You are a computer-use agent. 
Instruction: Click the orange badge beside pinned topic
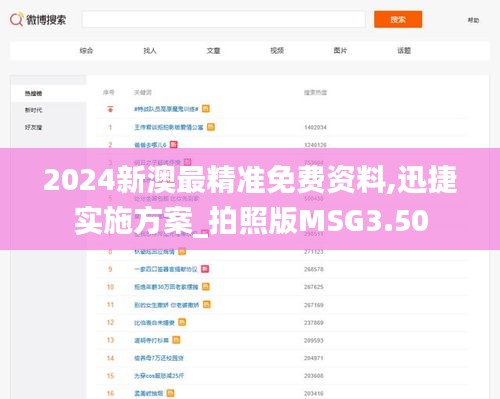point(206,109)
